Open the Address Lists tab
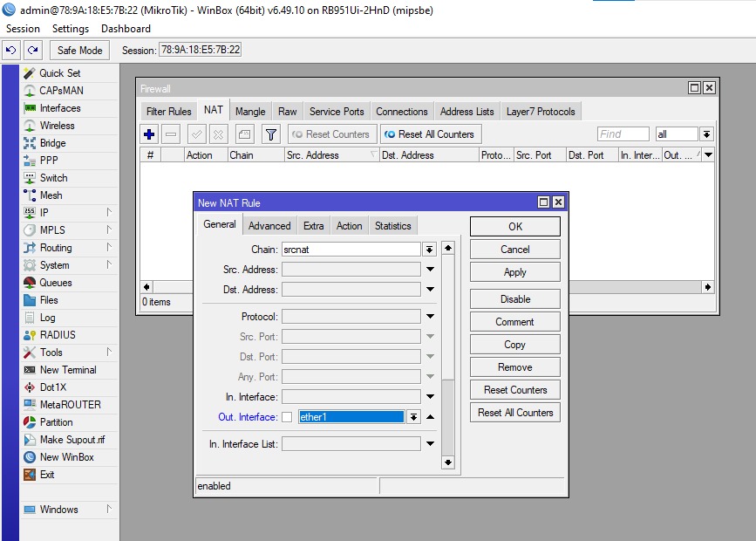This screenshot has width=756, height=541. (x=467, y=112)
